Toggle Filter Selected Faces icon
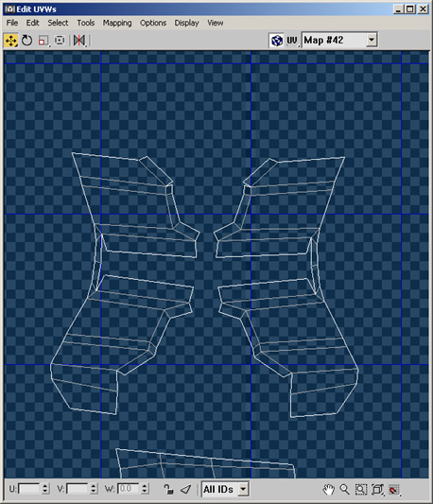433x504 pixels. [186, 489]
